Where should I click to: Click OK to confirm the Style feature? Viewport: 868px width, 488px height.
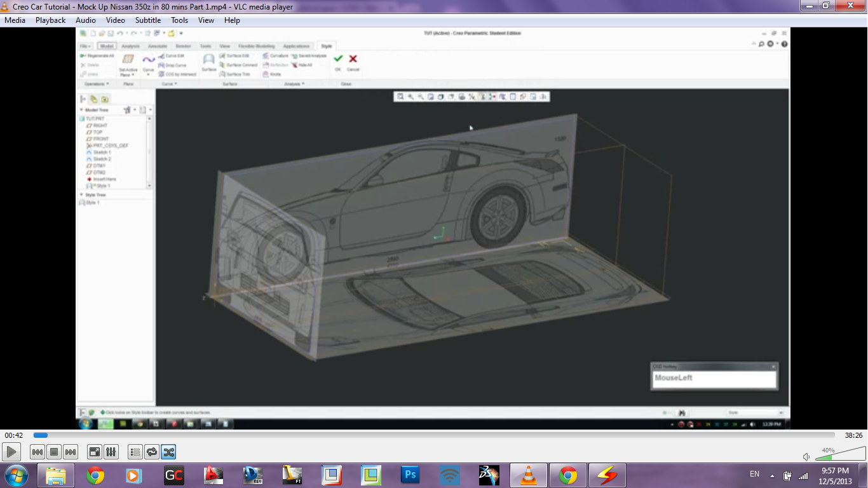[337, 59]
